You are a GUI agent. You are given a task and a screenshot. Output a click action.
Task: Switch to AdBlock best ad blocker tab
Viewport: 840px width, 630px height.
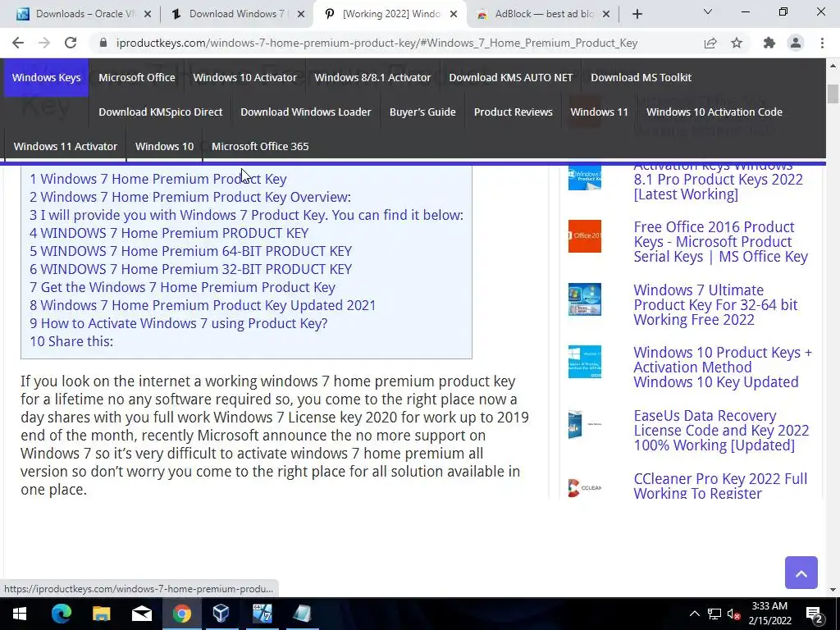(544, 14)
